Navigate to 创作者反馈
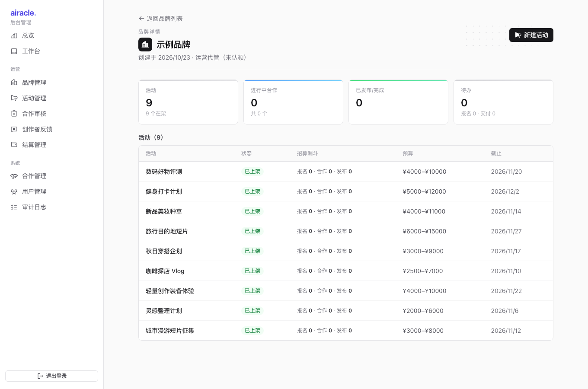The image size is (588, 389). 52,129
